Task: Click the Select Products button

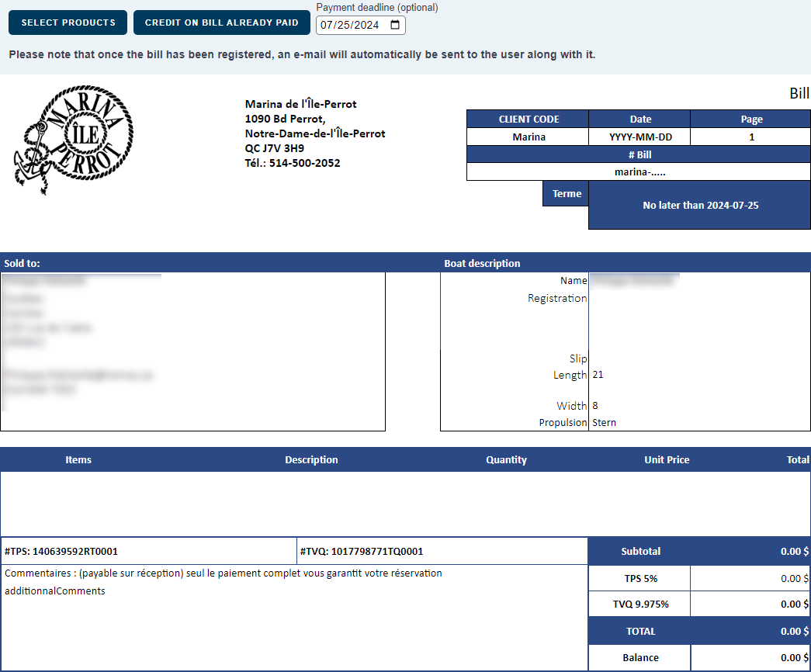Action: 68,23
